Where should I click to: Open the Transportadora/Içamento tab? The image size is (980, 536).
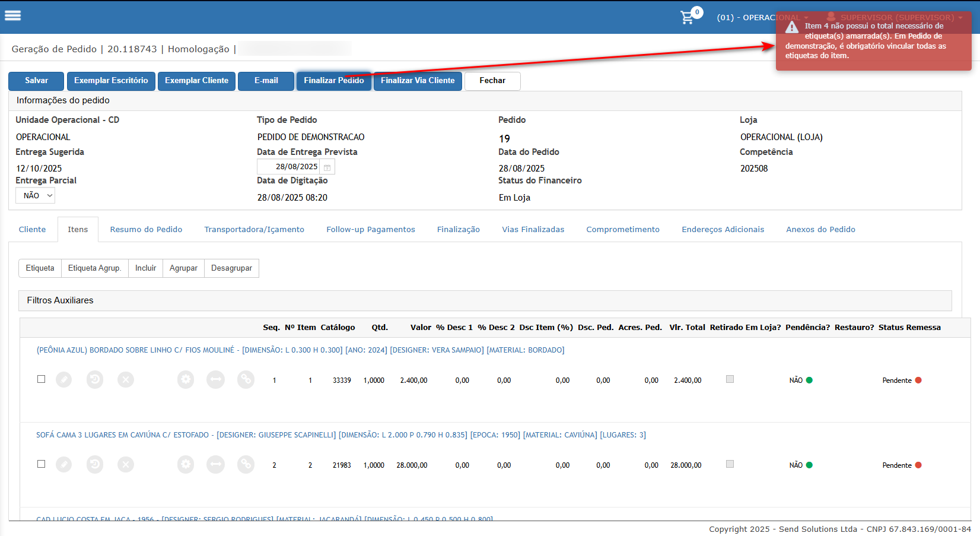tap(254, 230)
